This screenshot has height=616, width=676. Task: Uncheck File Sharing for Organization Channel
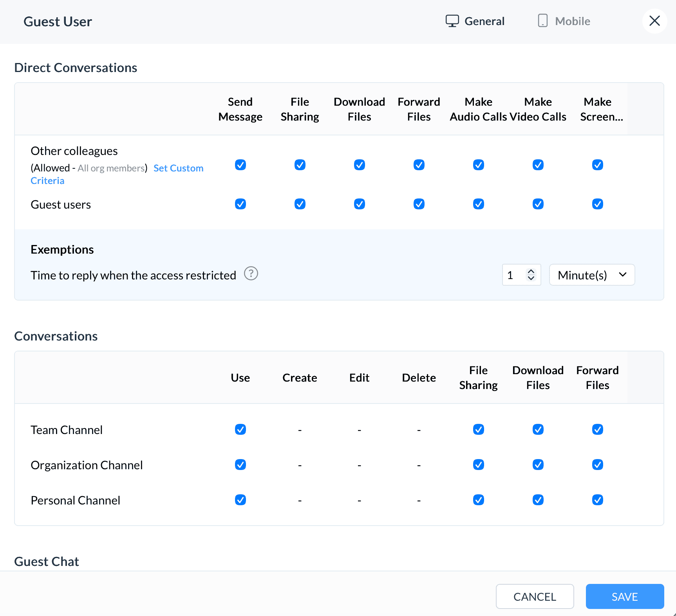tap(479, 465)
